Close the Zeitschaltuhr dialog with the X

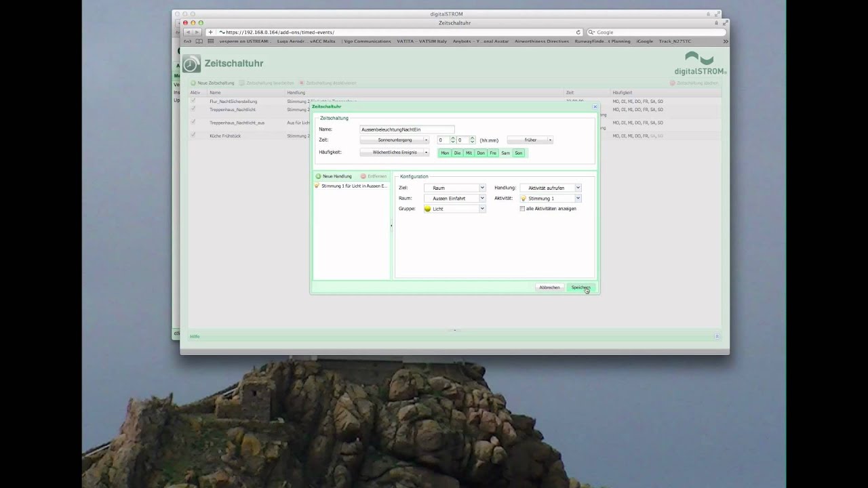[x=595, y=106]
